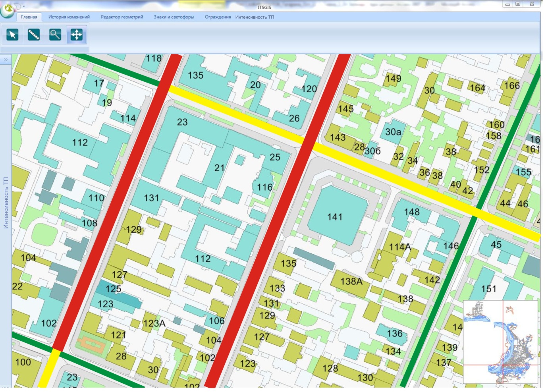Click building label 143
The image size is (546, 392).
point(338,137)
